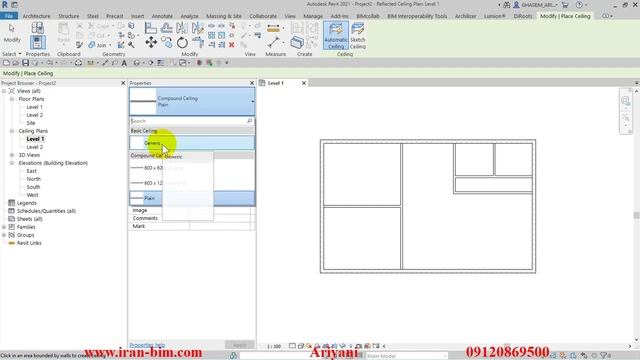The width and height of the screenshot is (640, 360).
Task: Open Site under Floor Plans
Action: coord(31,123)
